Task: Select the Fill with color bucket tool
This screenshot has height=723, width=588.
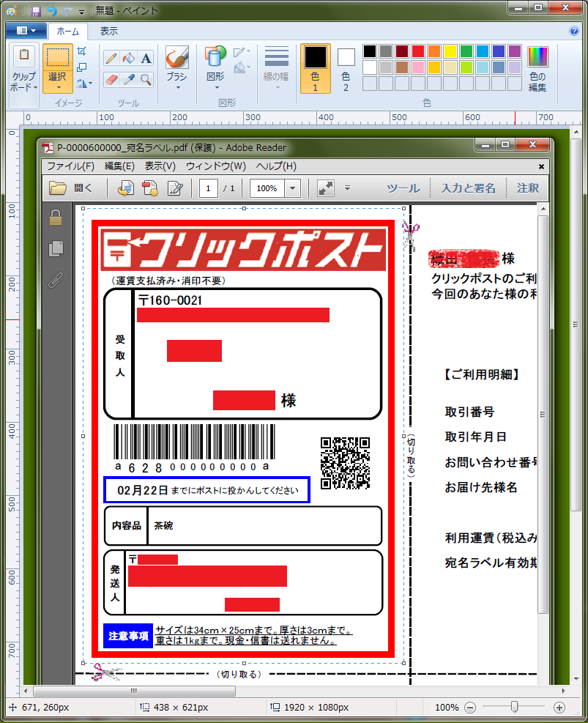Action: [129, 58]
